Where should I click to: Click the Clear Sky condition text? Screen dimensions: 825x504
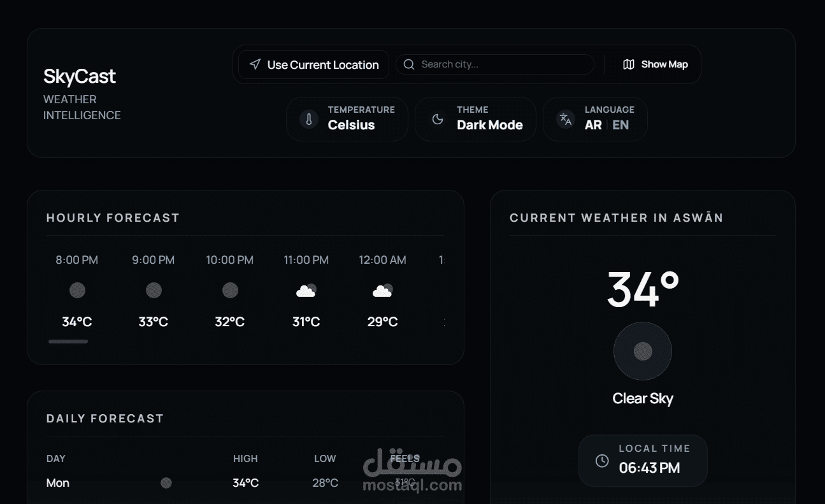pyautogui.click(x=643, y=398)
